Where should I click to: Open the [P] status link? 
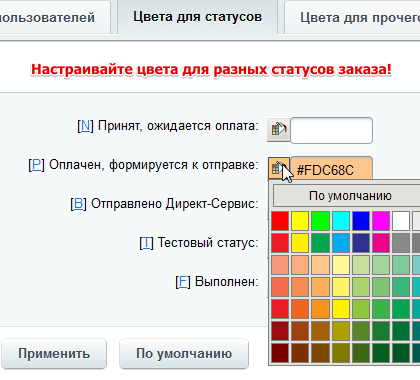[37, 165]
